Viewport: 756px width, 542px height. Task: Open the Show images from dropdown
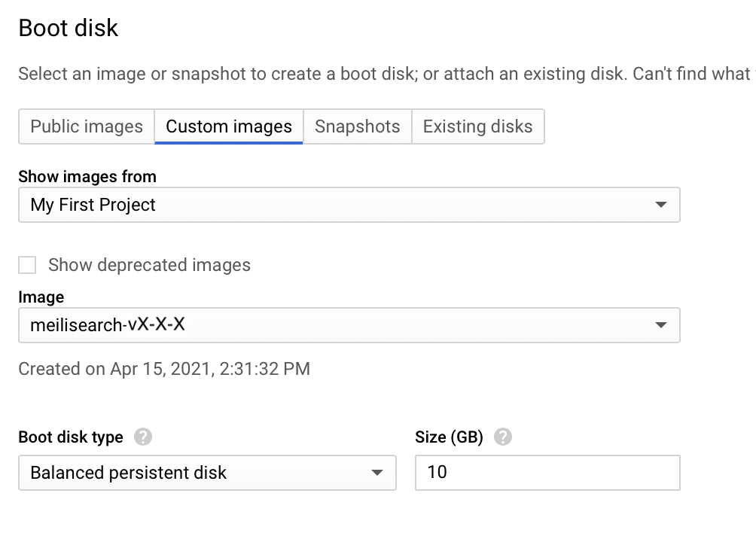coord(348,205)
